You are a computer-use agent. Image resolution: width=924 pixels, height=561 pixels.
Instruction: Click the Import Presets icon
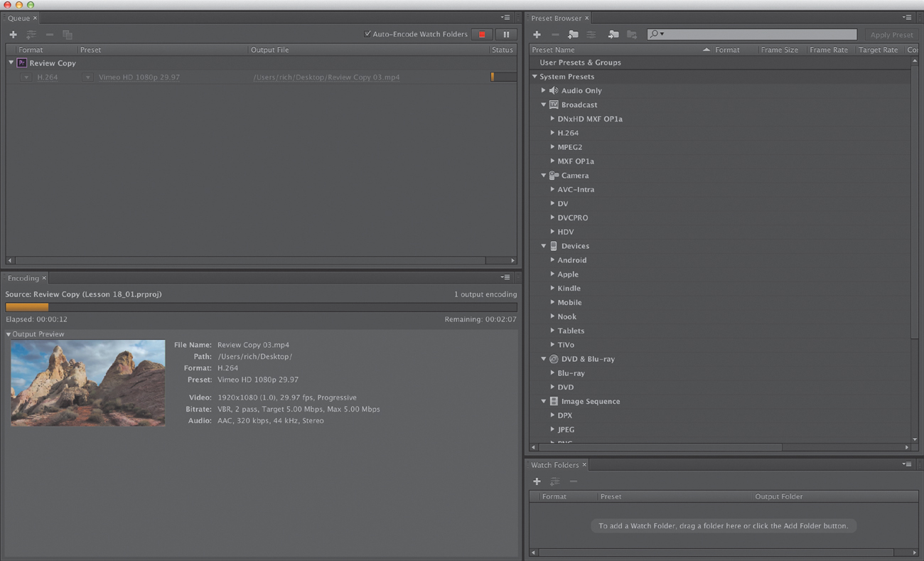point(613,34)
